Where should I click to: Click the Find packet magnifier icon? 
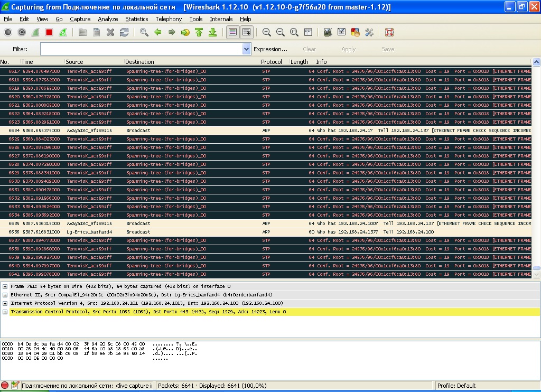click(144, 32)
